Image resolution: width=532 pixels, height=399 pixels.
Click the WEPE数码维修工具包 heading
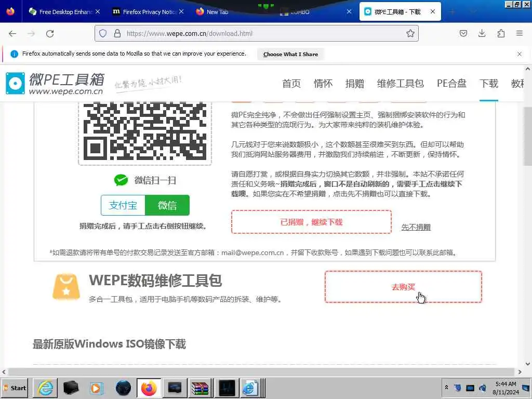155,281
